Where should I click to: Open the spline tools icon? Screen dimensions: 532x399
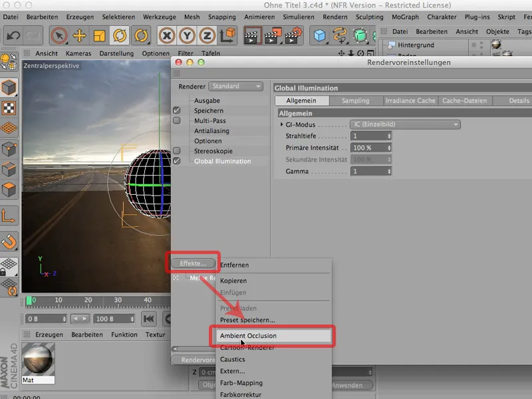coord(340,35)
